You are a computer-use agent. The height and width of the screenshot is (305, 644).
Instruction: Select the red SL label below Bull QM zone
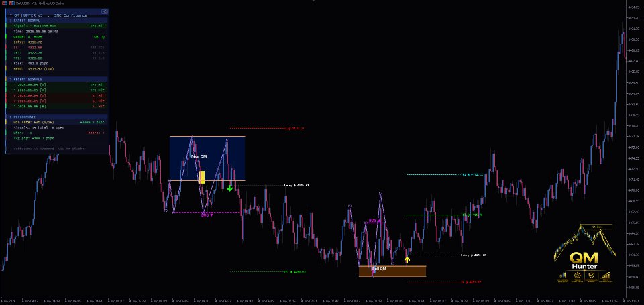point(471,282)
